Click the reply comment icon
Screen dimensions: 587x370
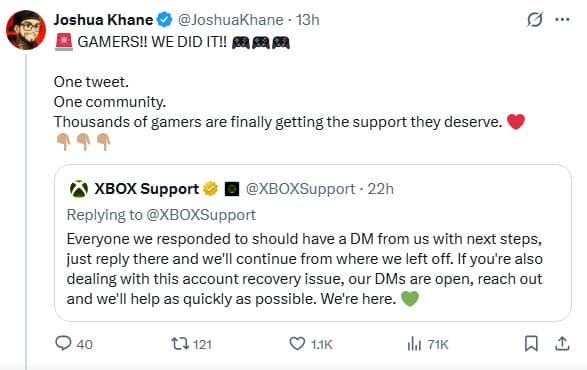point(63,343)
